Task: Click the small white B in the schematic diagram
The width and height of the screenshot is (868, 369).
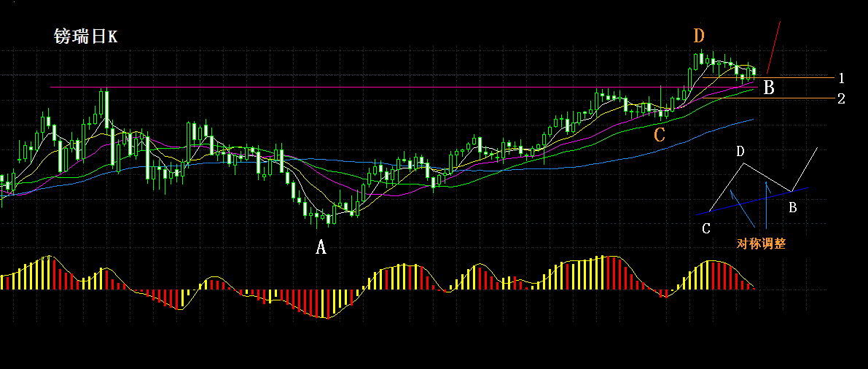Action: tap(793, 208)
